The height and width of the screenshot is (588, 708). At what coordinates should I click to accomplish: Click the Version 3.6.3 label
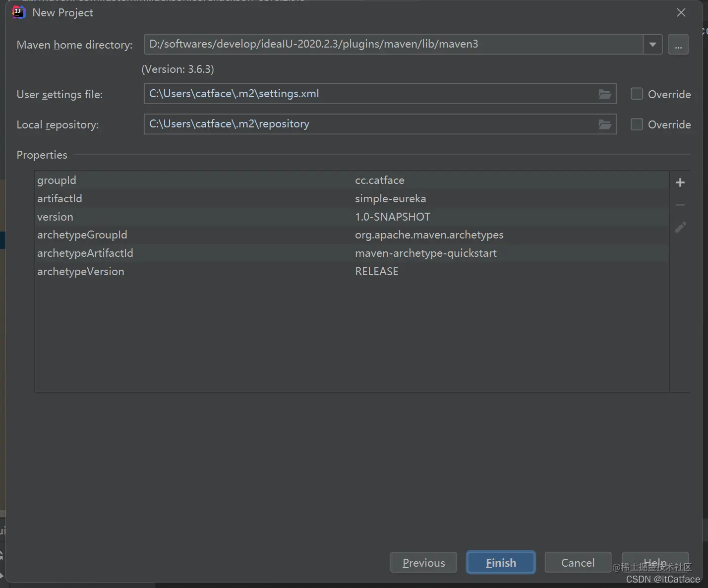(178, 69)
